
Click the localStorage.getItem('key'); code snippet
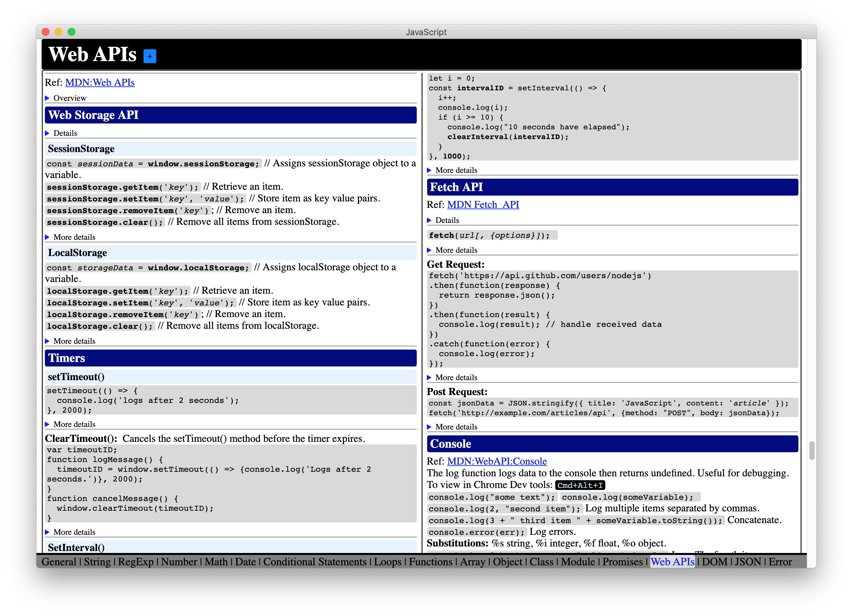coord(117,291)
